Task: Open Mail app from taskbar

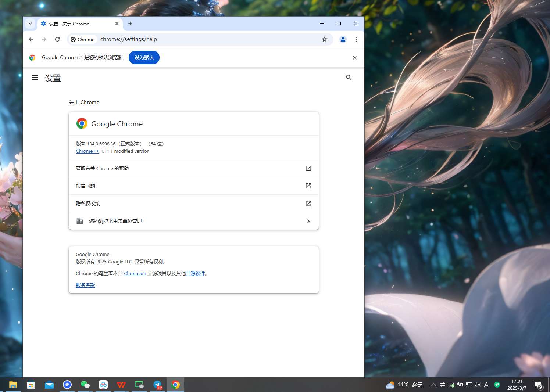Action: (49, 385)
